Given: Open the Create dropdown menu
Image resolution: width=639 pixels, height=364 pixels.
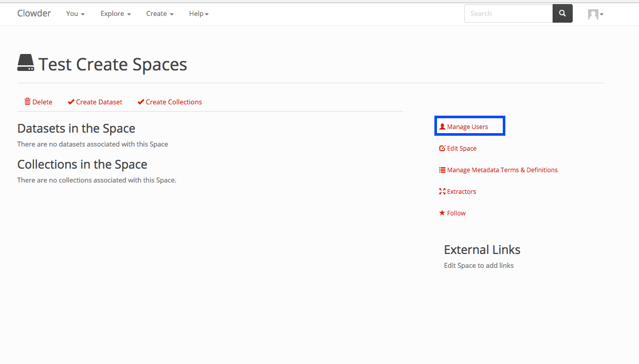Looking at the screenshot, I should click(159, 14).
